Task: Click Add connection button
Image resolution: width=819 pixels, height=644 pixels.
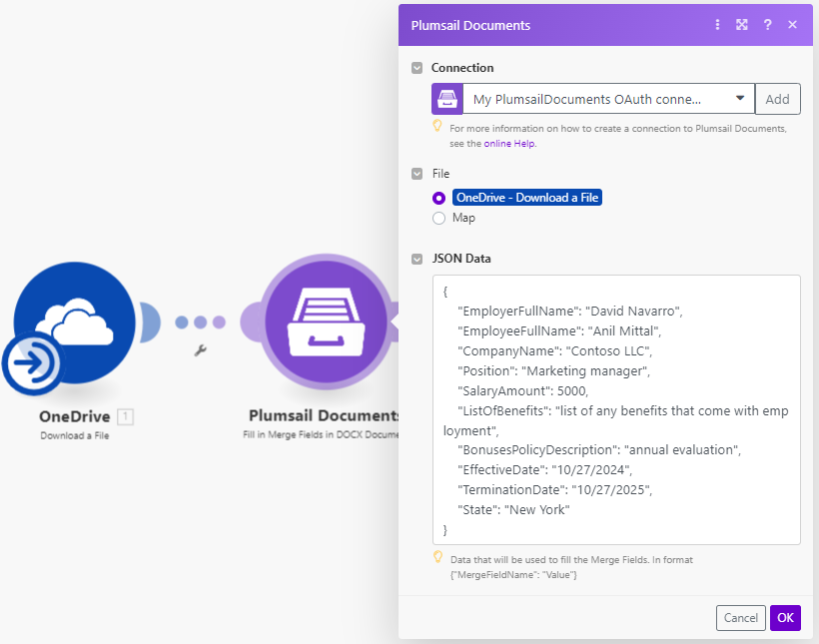Action: click(x=777, y=99)
